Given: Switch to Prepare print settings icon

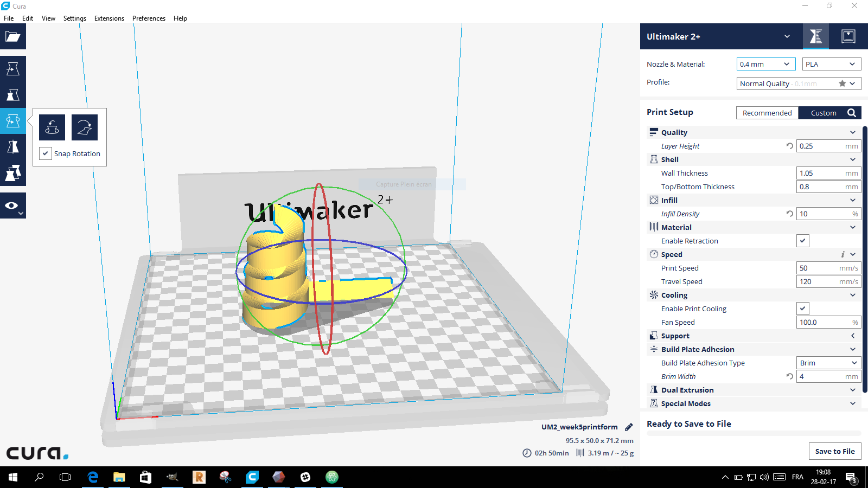Looking at the screenshot, I should 816,36.
